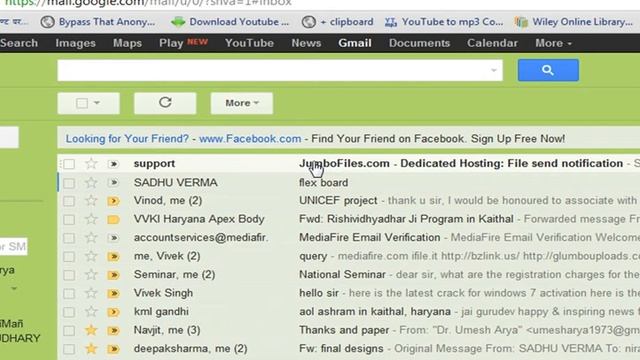The width and height of the screenshot is (640, 360).
Task: Open the Rishividhyadhar Ji Program in Kaithal email
Action: pyautogui.click(x=406, y=219)
